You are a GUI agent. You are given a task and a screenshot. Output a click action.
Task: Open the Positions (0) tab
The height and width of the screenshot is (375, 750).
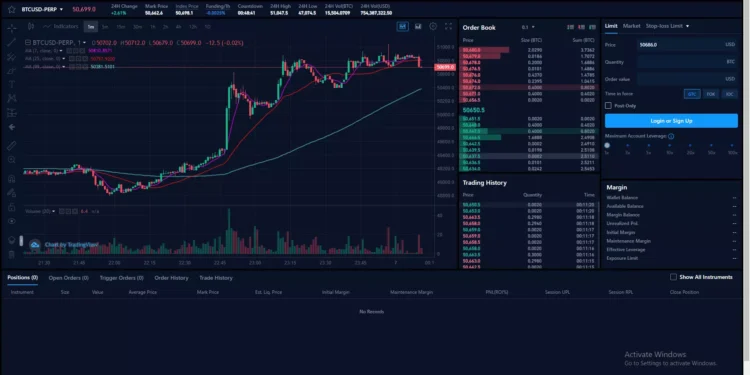click(22, 277)
